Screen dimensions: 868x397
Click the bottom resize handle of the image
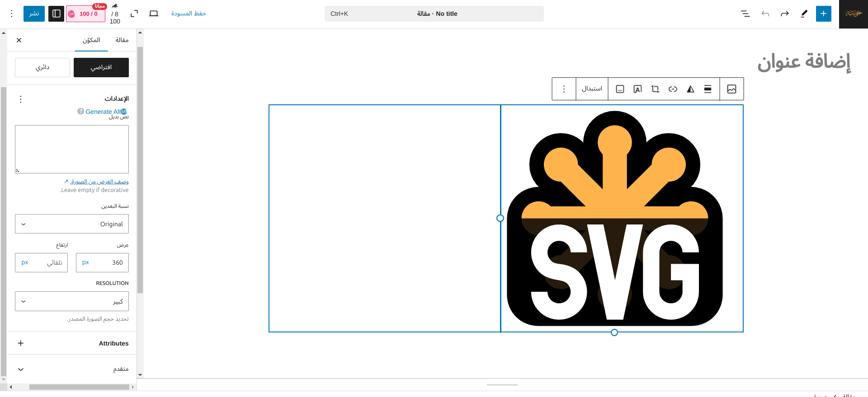point(614,332)
